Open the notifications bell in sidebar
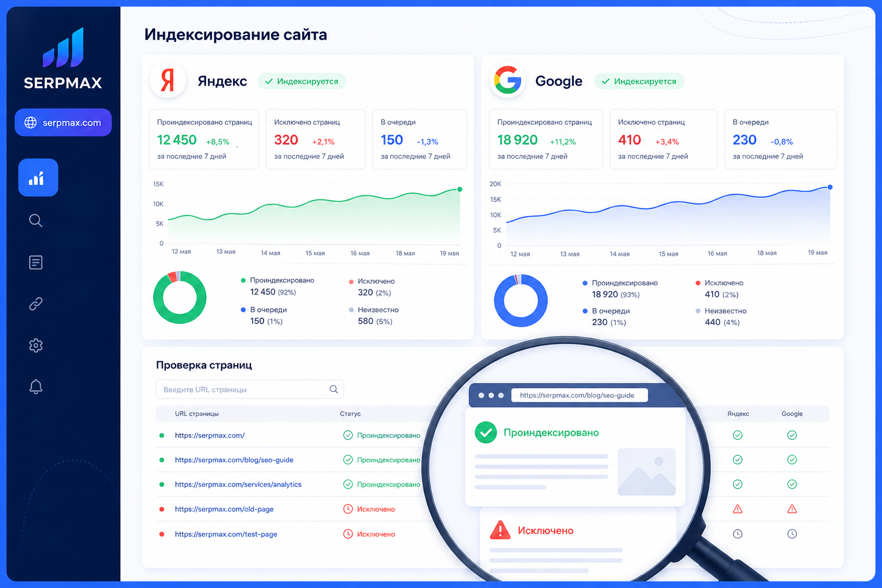This screenshot has height=588, width=882. coord(36,386)
